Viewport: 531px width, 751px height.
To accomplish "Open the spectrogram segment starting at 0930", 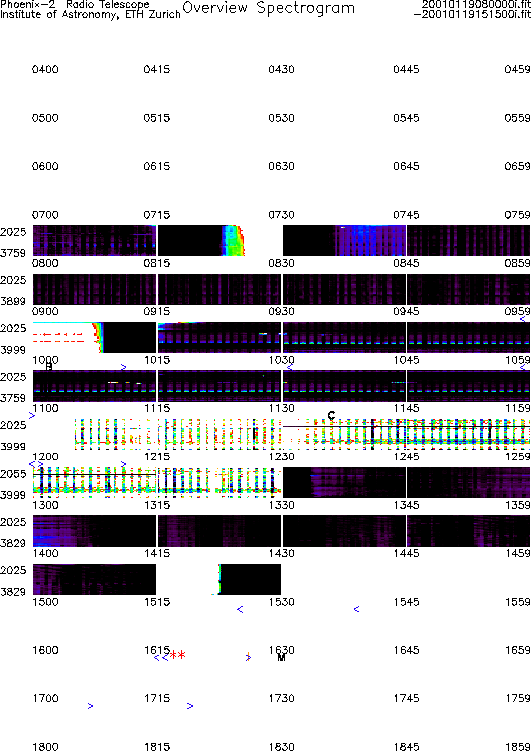I will tap(344, 338).
